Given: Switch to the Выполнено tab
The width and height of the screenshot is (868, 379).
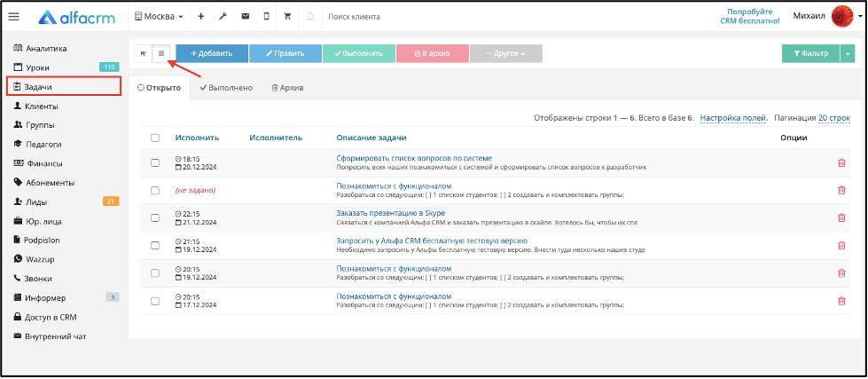Looking at the screenshot, I should click(226, 88).
